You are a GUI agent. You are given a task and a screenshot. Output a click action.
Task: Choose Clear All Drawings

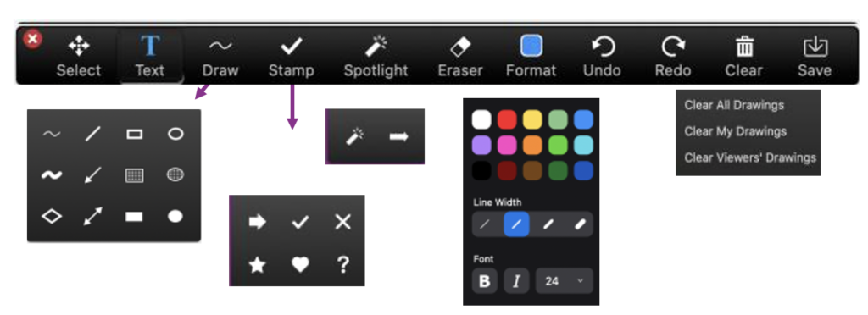click(734, 105)
